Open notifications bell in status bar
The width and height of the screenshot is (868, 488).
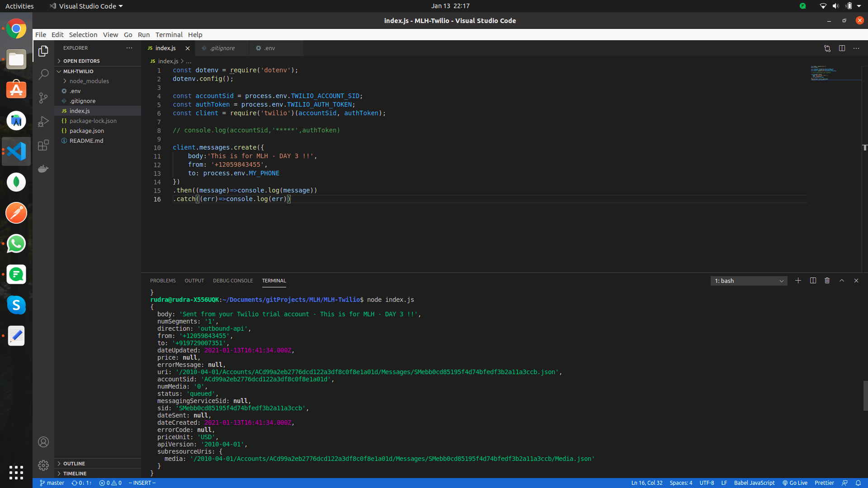[x=858, y=483]
